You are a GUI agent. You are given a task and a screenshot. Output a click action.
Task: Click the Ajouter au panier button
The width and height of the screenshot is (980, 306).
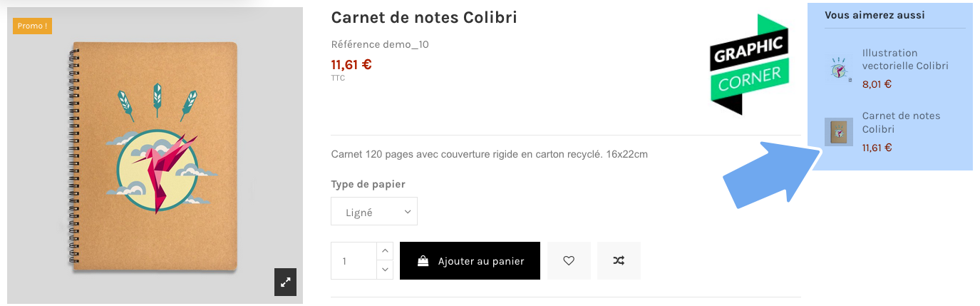pos(470,261)
